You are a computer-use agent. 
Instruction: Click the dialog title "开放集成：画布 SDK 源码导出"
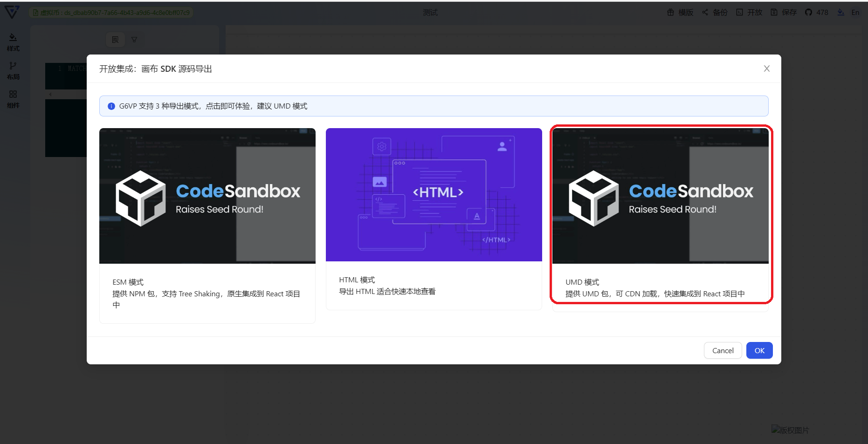tap(156, 69)
